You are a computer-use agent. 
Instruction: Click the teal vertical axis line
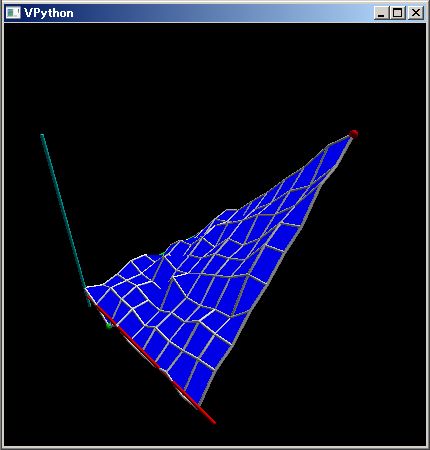point(65,220)
